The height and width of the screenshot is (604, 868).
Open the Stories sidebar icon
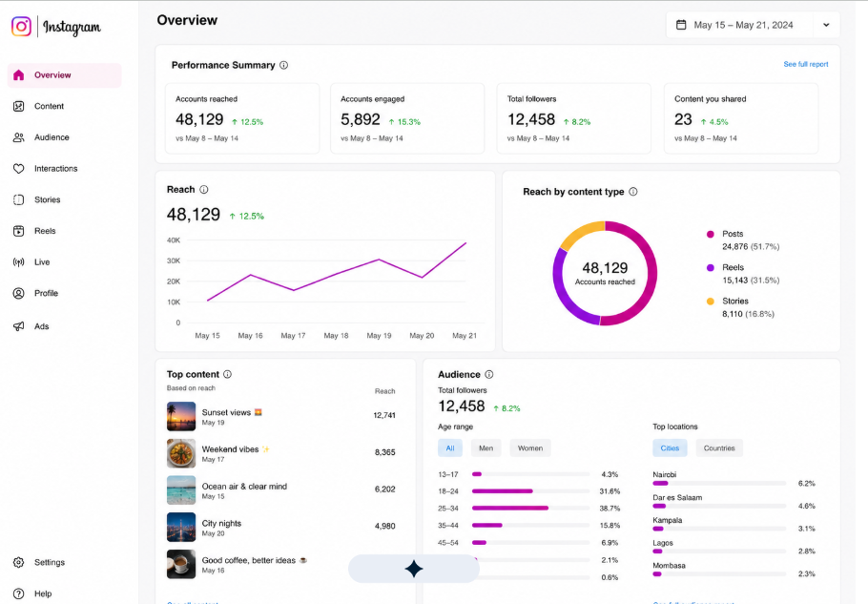[19, 199]
